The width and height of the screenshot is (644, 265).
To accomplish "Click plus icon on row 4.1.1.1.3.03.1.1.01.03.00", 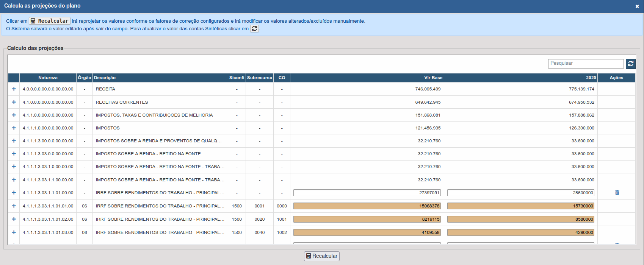I will [14, 232].
